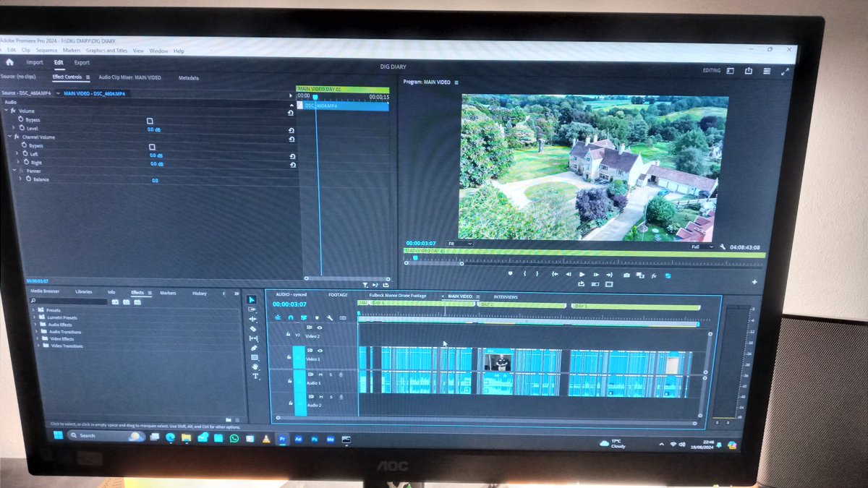Play the Program monitor sequence

582,275
